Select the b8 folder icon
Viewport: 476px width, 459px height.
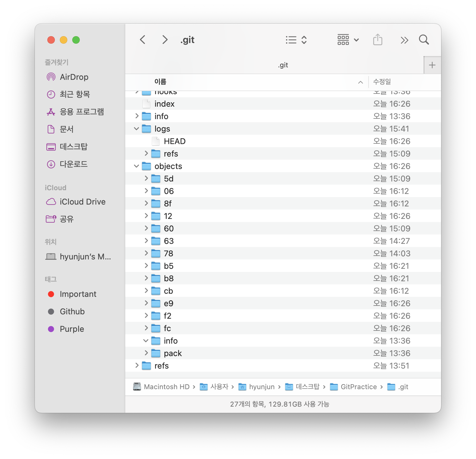pos(156,278)
